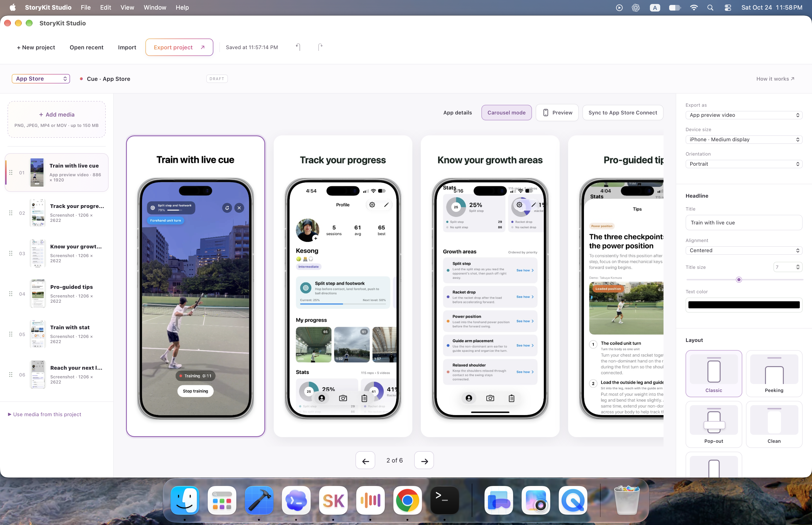Viewport: 812px width, 525px height.
Task: Open Finder from the dock
Action: (185, 500)
